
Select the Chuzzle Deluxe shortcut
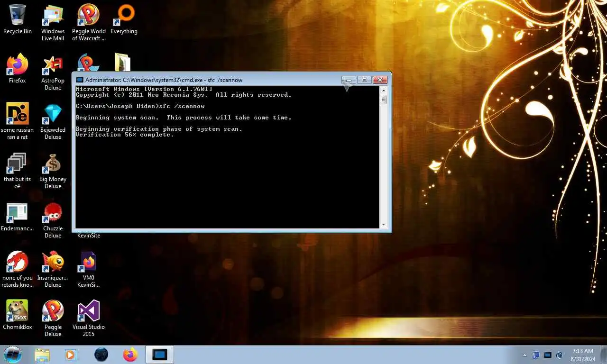click(x=53, y=220)
